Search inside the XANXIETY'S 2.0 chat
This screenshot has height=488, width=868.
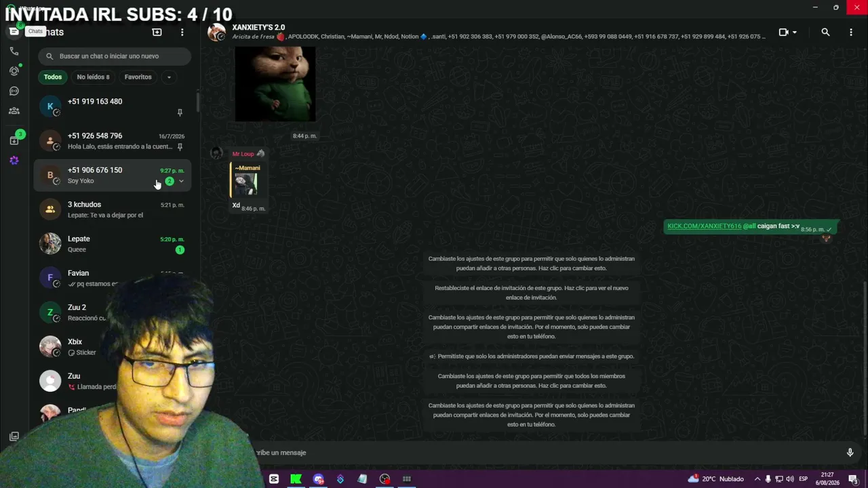[x=825, y=32]
